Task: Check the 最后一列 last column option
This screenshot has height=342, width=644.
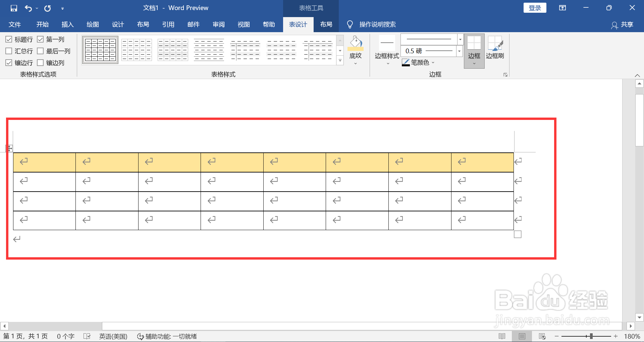Action: click(41, 51)
